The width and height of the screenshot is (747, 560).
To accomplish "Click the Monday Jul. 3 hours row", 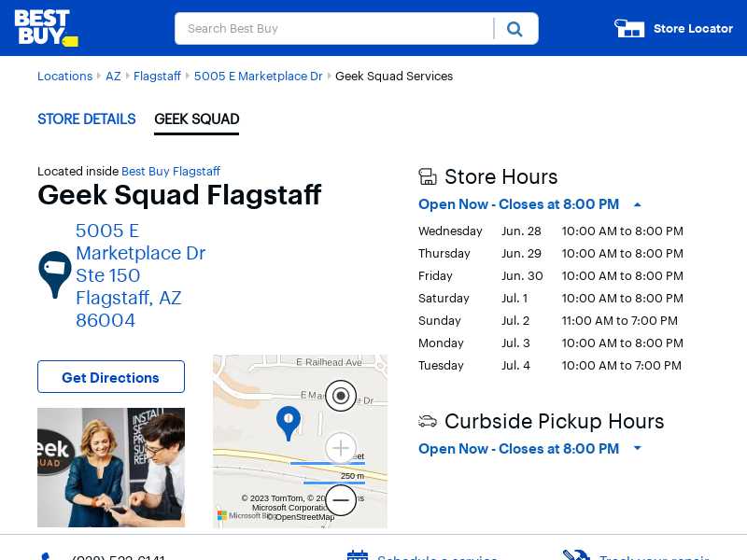I will (551, 343).
